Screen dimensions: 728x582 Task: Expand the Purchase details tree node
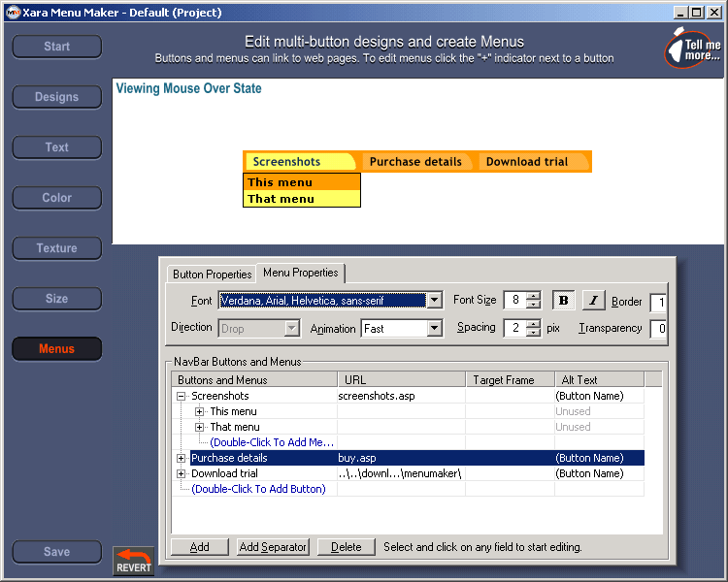point(181,458)
